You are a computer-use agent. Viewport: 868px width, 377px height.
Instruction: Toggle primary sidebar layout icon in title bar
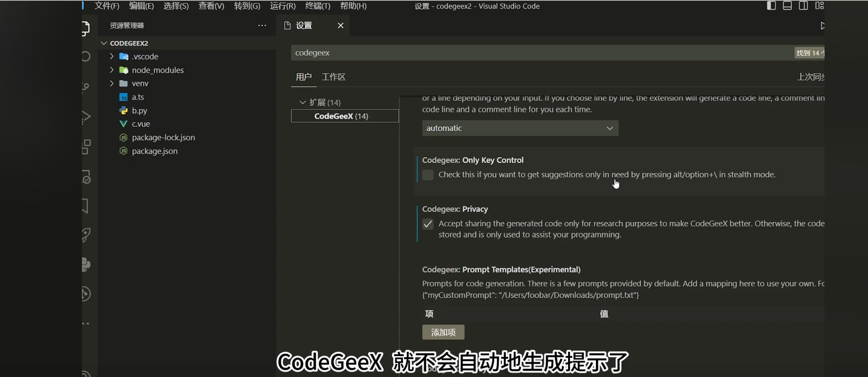pos(771,5)
